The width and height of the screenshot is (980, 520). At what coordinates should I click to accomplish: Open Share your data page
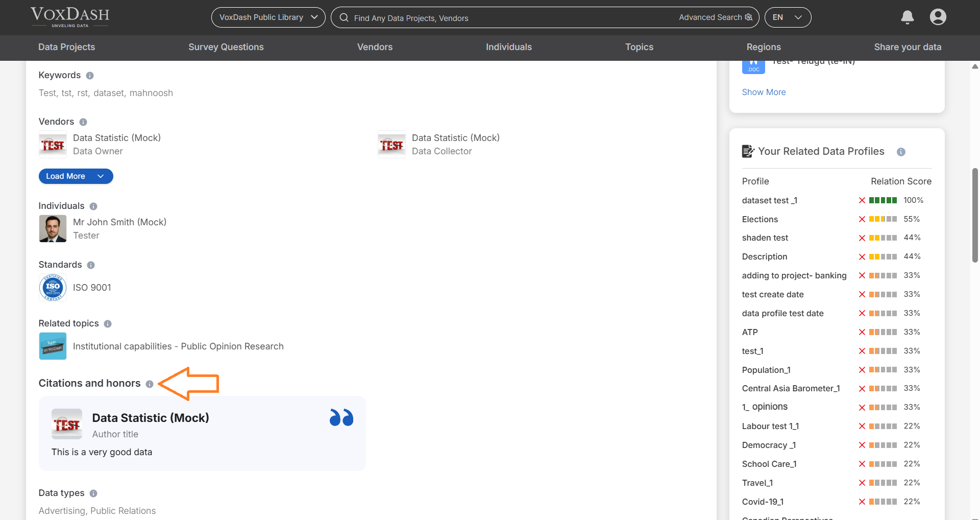(x=908, y=47)
